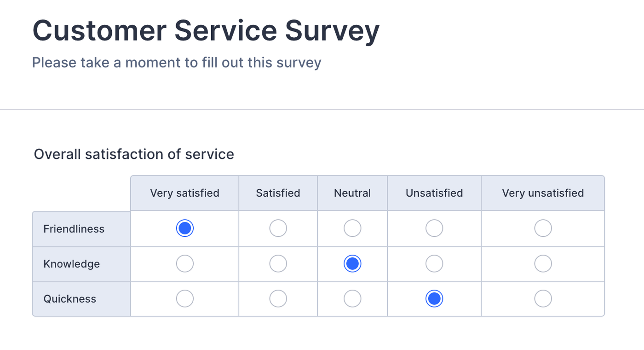Select Very satisfied for Friendliness

185,228
